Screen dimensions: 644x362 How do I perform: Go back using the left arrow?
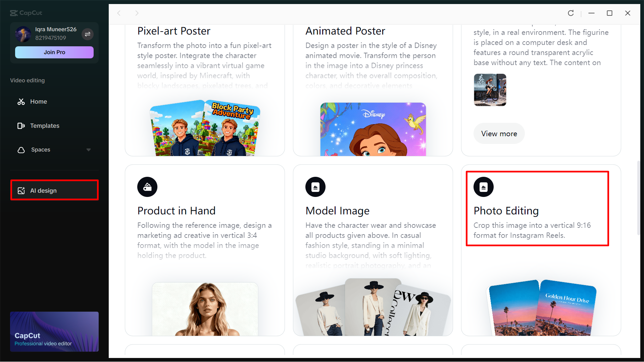pos(119,13)
